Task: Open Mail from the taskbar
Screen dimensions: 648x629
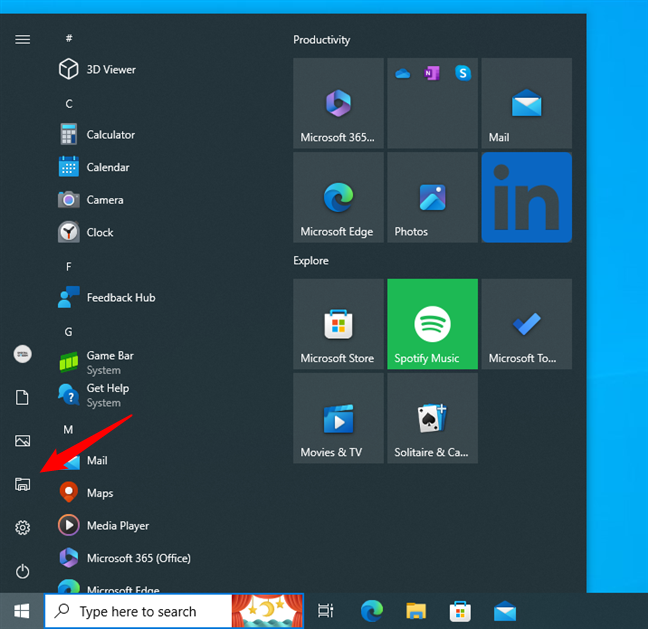Action: pyautogui.click(x=505, y=611)
